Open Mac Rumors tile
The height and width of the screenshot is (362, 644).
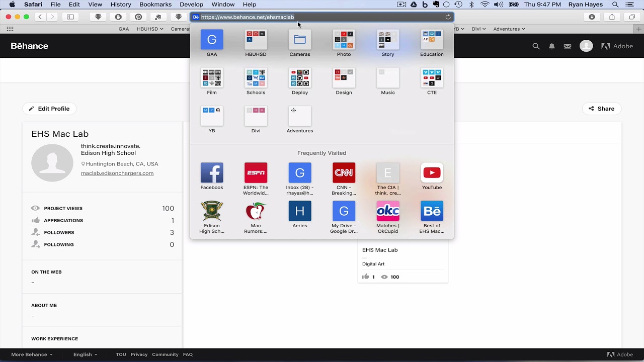pyautogui.click(x=256, y=211)
